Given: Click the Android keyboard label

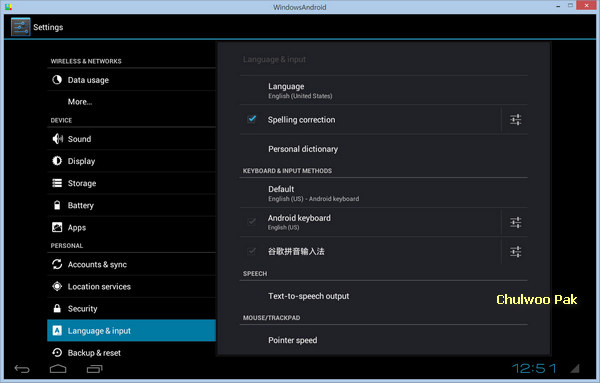Looking at the screenshot, I should (299, 218).
